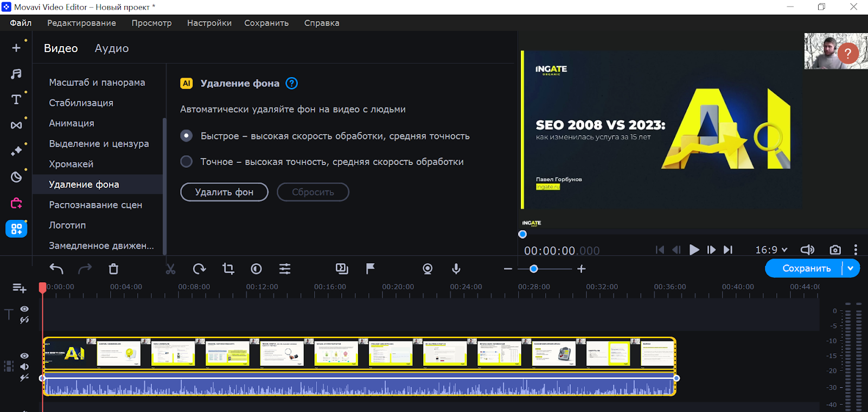Click the Сбросить button
The height and width of the screenshot is (412, 868).
coord(313,192)
